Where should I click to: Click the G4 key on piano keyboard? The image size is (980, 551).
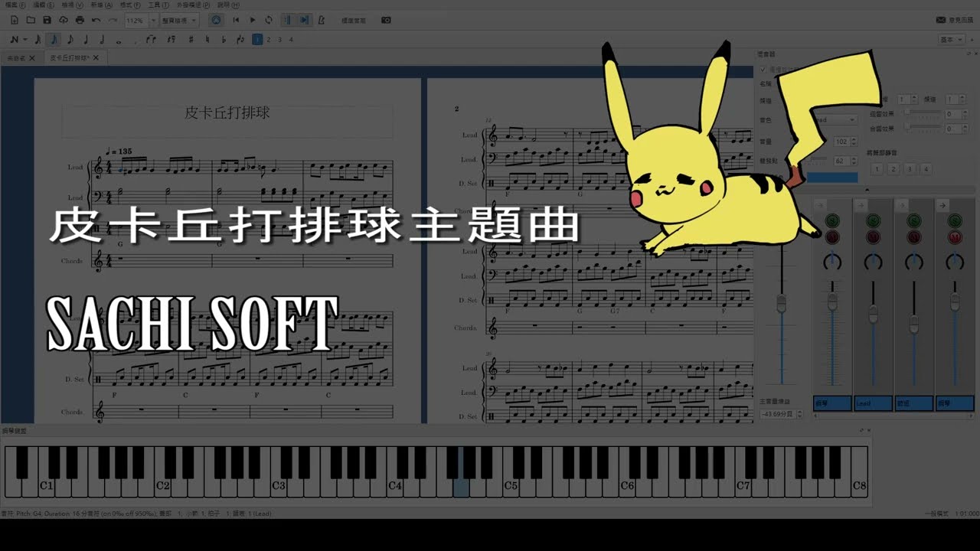coord(461,486)
